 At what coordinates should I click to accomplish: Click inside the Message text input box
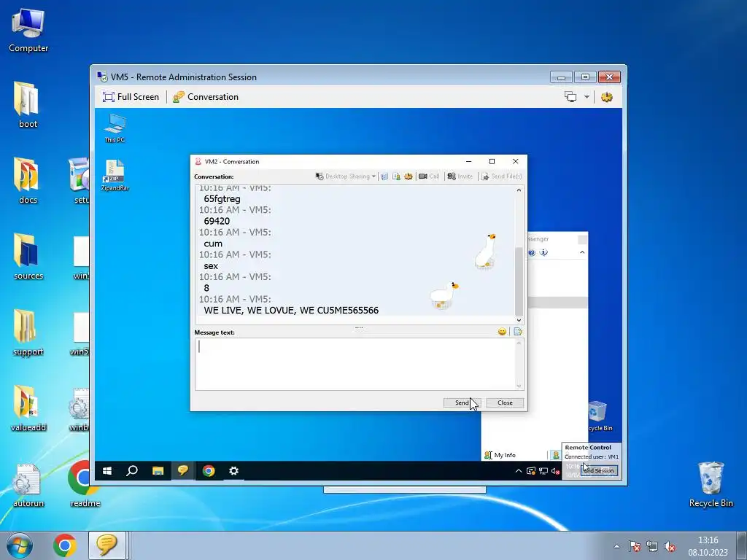(355, 364)
